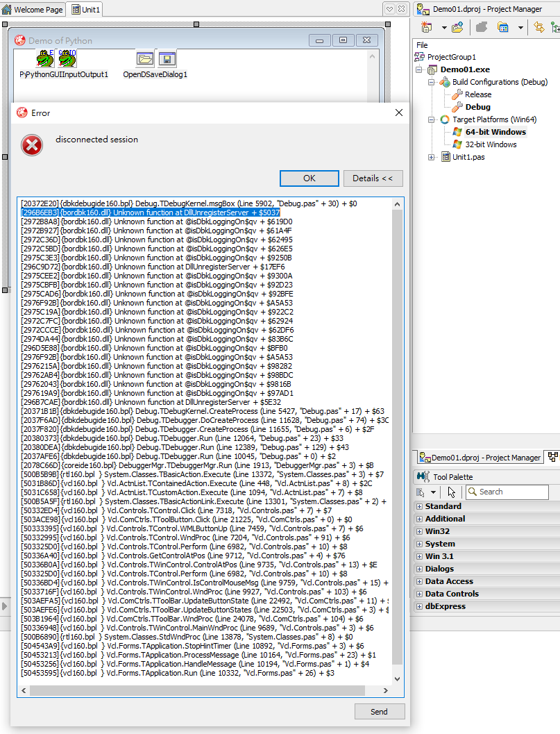Switch to the Unit1 editor tab
The image size is (560, 734).
click(85, 10)
